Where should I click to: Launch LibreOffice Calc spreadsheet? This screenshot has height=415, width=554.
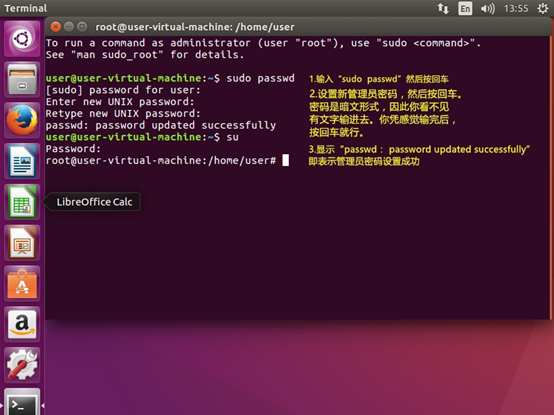(x=22, y=202)
